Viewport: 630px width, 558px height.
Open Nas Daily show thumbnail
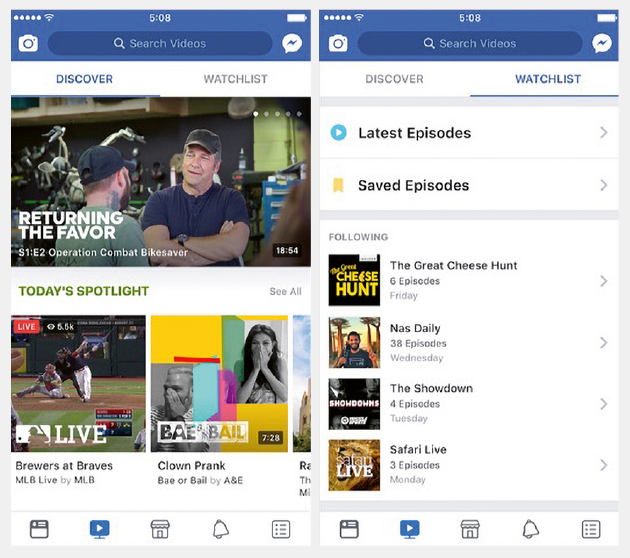pos(354,342)
